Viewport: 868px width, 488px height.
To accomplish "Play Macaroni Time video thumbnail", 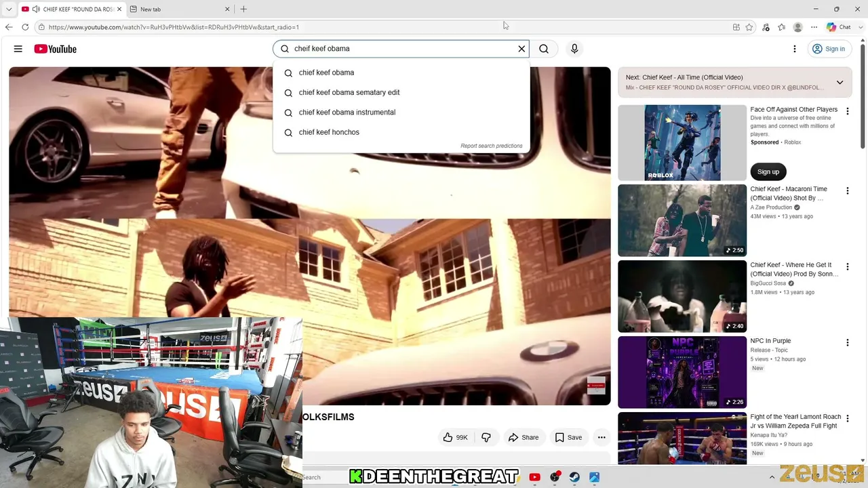I will pyautogui.click(x=682, y=220).
